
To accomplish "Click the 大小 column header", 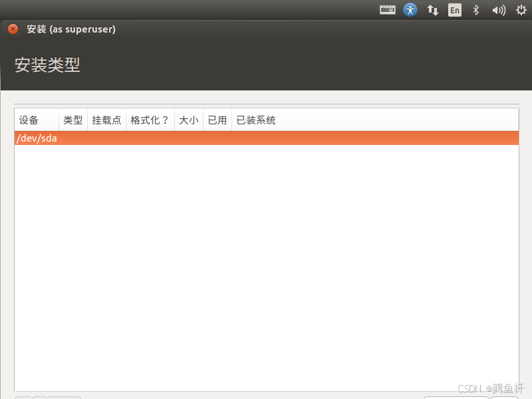I will [x=189, y=120].
